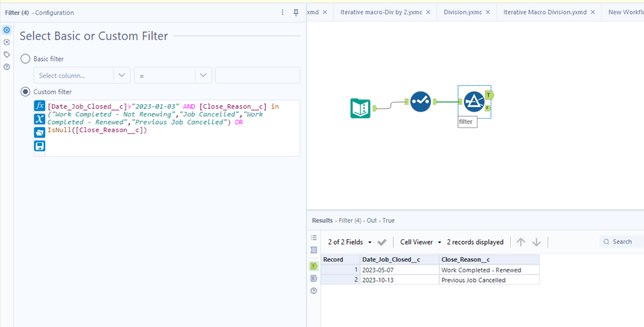
Task: Click the Filter tool node on canvas
Action: (x=474, y=101)
